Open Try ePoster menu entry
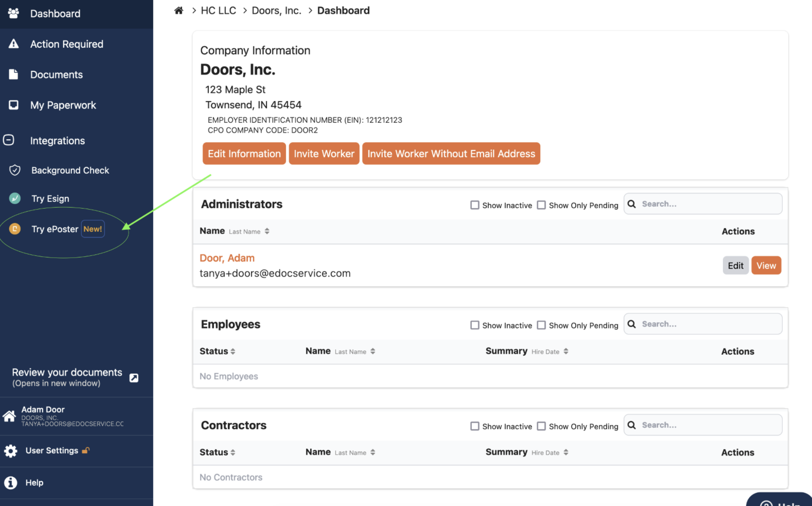 [x=55, y=229]
